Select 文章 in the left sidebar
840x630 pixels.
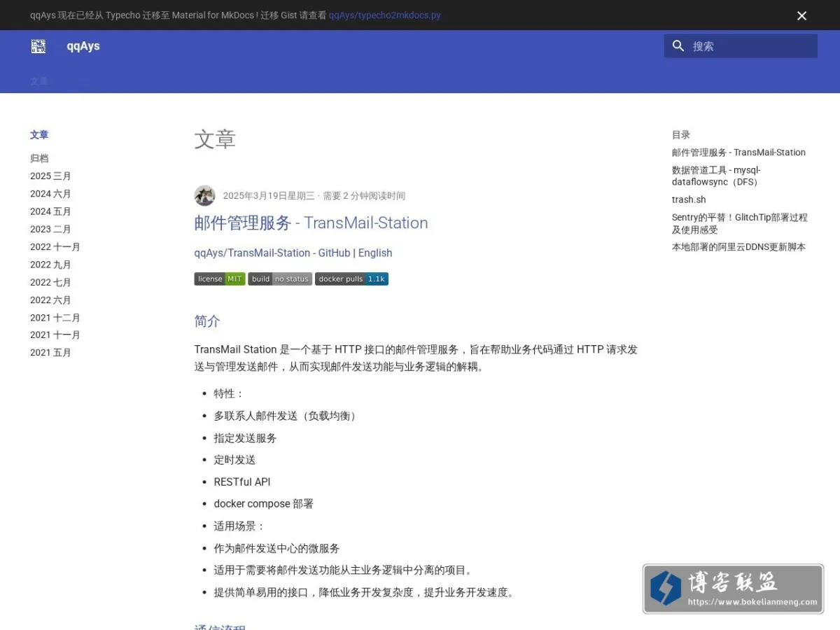coord(39,134)
